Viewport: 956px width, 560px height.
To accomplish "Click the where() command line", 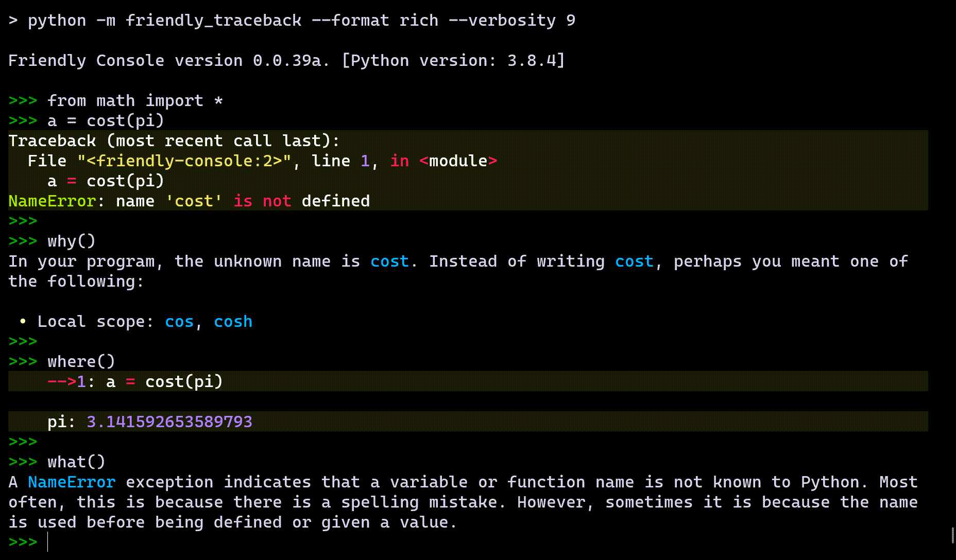I will click(80, 361).
